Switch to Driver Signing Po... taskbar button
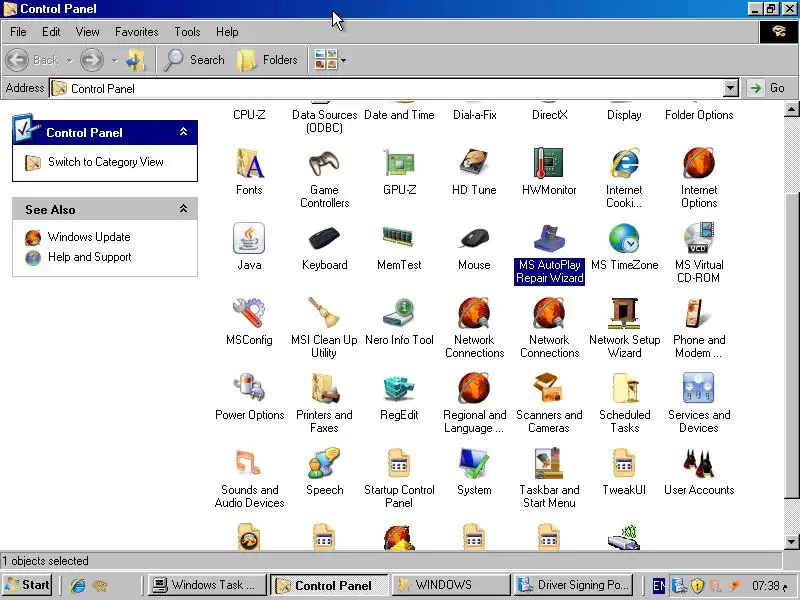 [574, 585]
